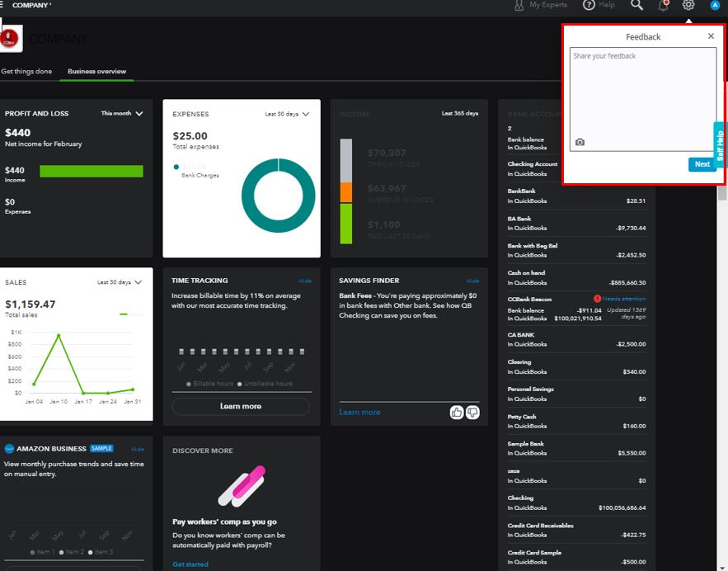This screenshot has height=571, width=728.
Task: Open Sales 'Last 30 days' period dropdown
Action: (x=120, y=282)
